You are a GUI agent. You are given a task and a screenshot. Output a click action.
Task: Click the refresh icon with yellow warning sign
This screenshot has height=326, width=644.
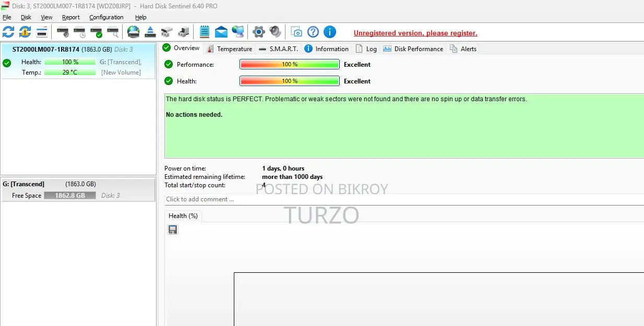pos(25,32)
